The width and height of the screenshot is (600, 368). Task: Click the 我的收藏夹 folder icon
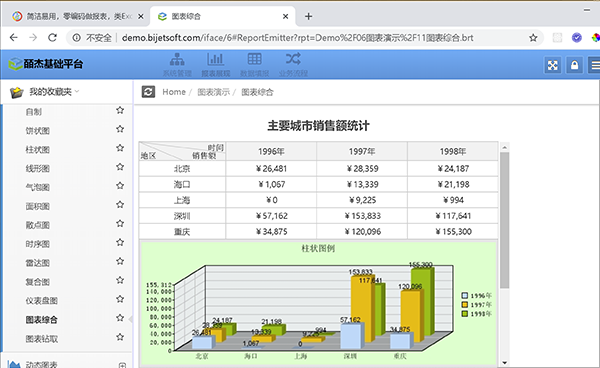coord(16,92)
